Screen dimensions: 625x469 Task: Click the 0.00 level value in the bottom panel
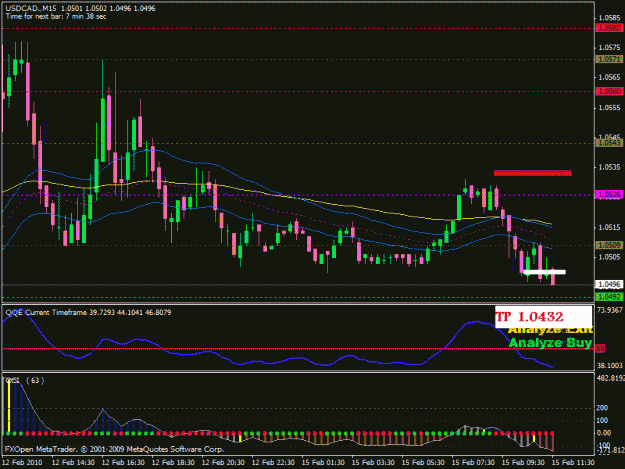(x=604, y=433)
